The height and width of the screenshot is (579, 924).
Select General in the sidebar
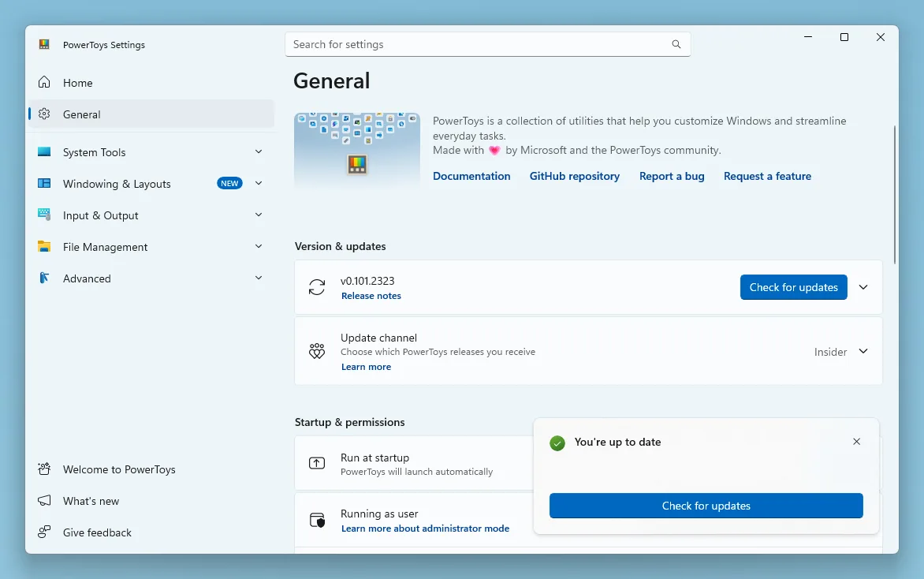[x=151, y=114]
